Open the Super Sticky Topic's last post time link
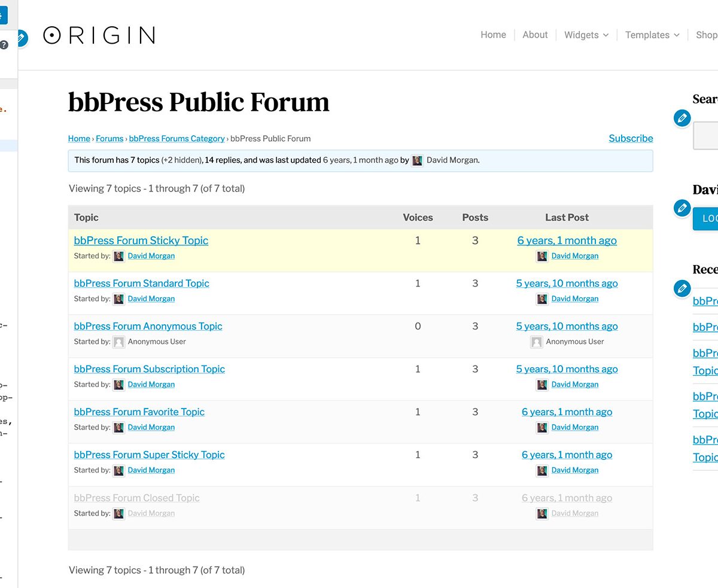This screenshot has height=588, width=718. (567, 455)
